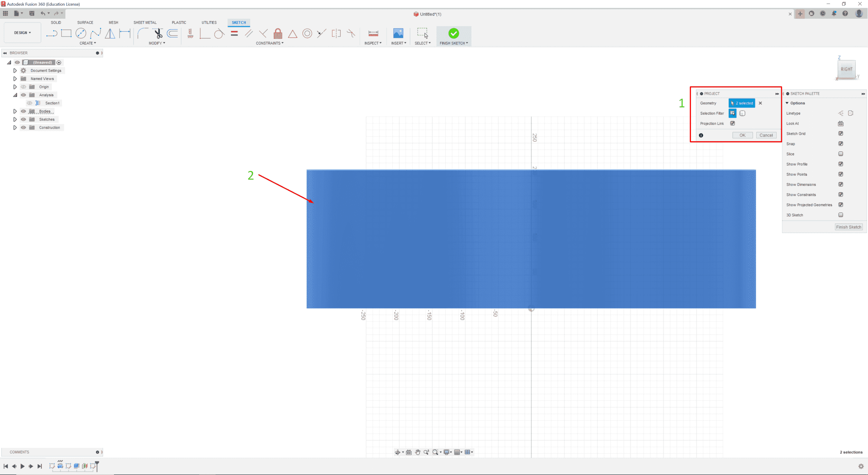Apply the Symmetry constraint
The width and height of the screenshot is (868, 475).
pyautogui.click(x=336, y=33)
